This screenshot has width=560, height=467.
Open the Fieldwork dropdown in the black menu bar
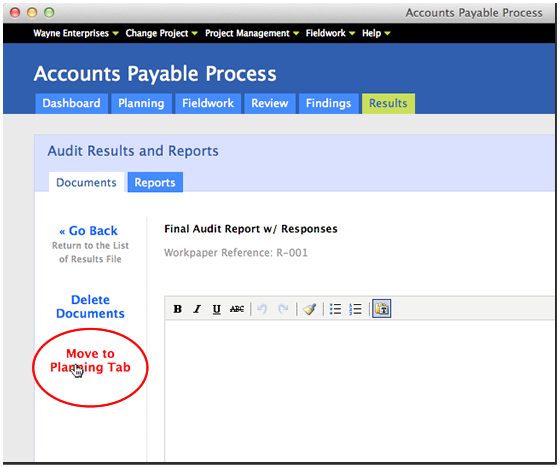click(330, 33)
